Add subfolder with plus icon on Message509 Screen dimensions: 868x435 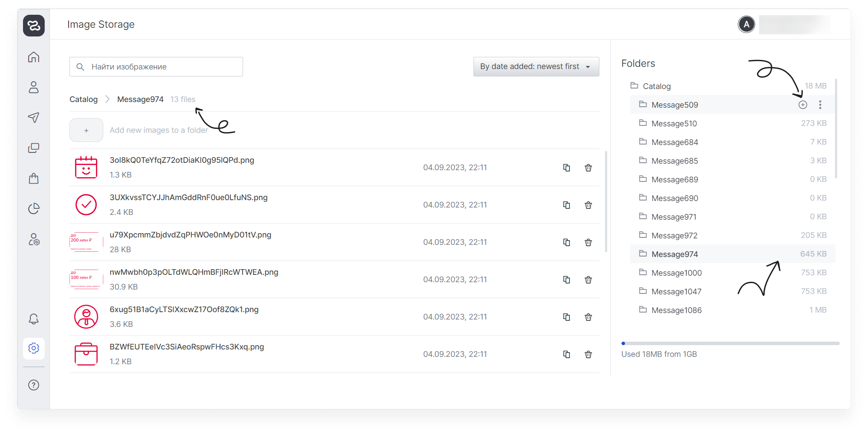tap(803, 105)
